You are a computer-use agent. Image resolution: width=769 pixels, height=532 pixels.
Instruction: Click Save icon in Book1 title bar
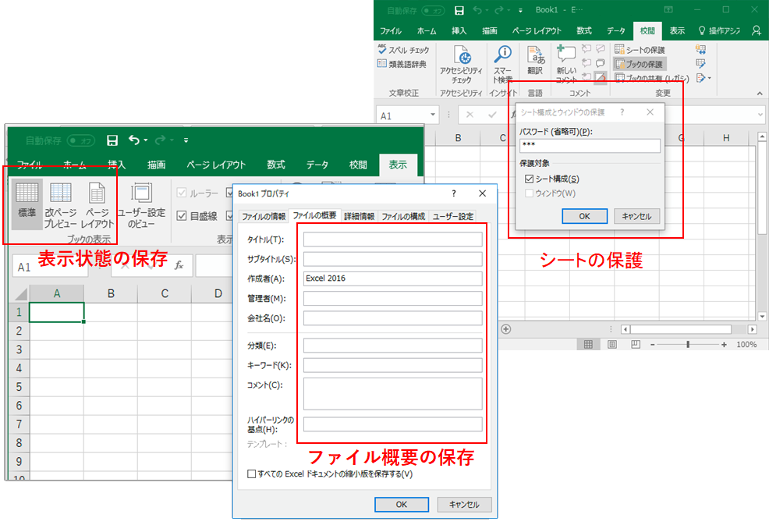click(459, 10)
